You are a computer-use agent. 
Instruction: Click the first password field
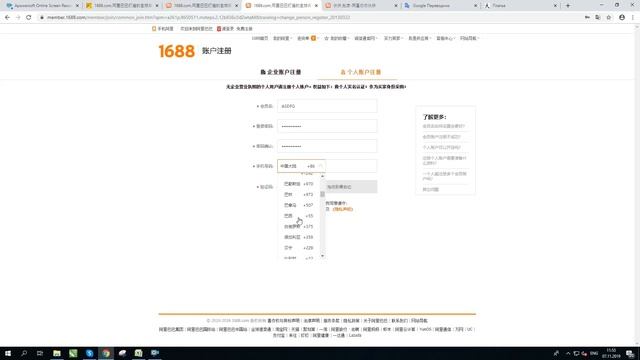point(327,126)
